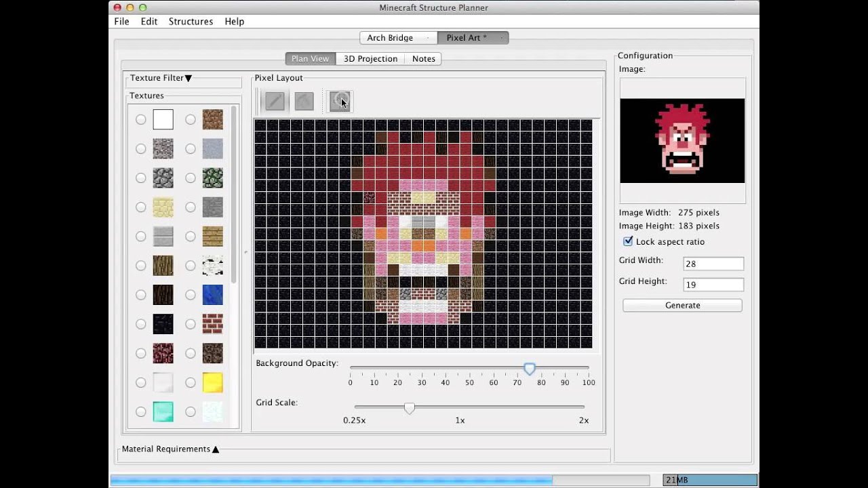
Task: Pick the mossy cobblestone texture swatch
Action: (212, 178)
